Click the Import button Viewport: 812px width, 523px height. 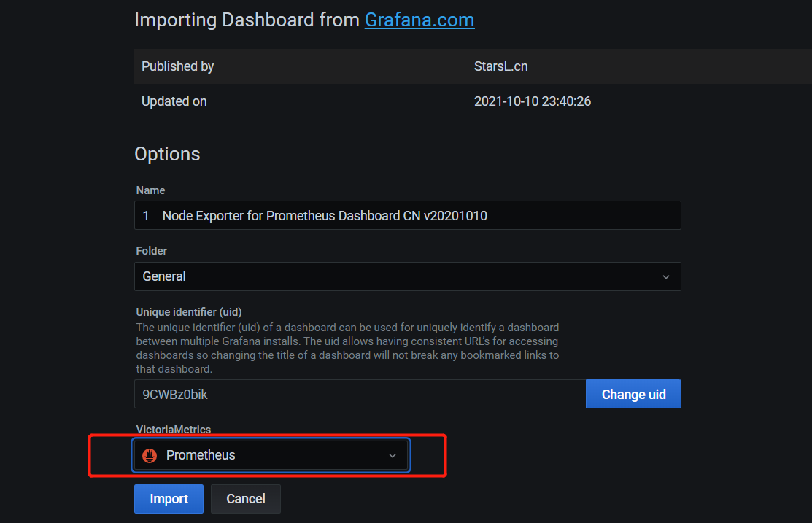[169, 499]
